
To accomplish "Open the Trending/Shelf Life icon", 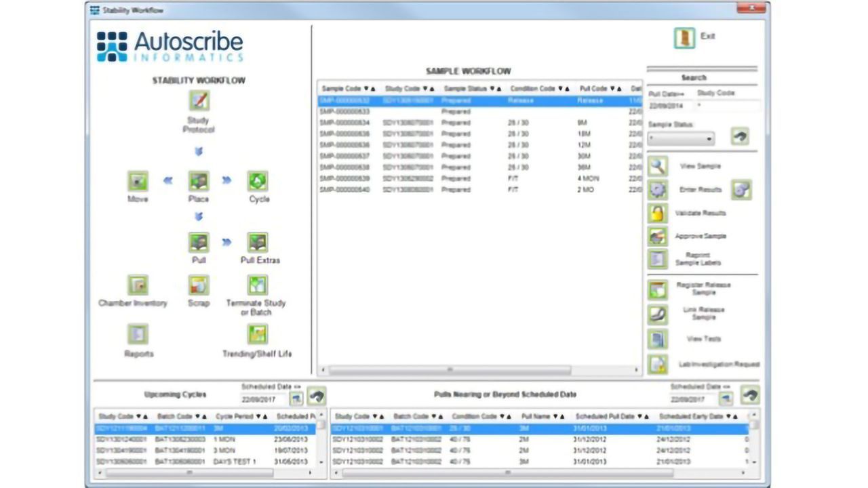I will coord(258,334).
